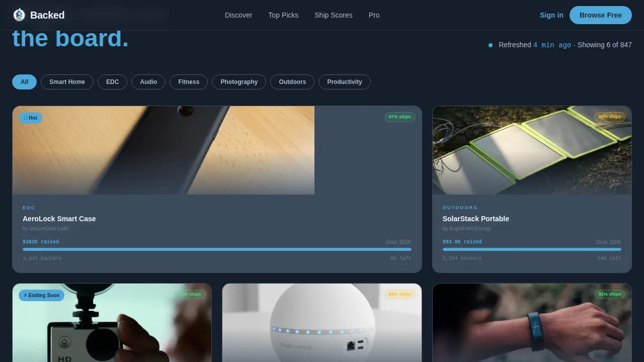Click the Ending Soon badge
The image size is (644, 362).
click(x=41, y=295)
